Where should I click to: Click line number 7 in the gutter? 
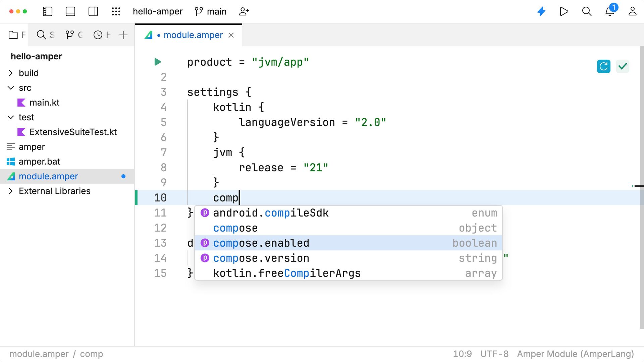pos(163,153)
